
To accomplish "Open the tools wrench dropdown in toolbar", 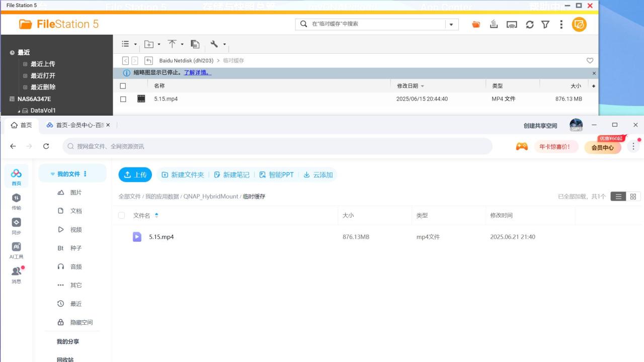I will pyautogui.click(x=218, y=44).
